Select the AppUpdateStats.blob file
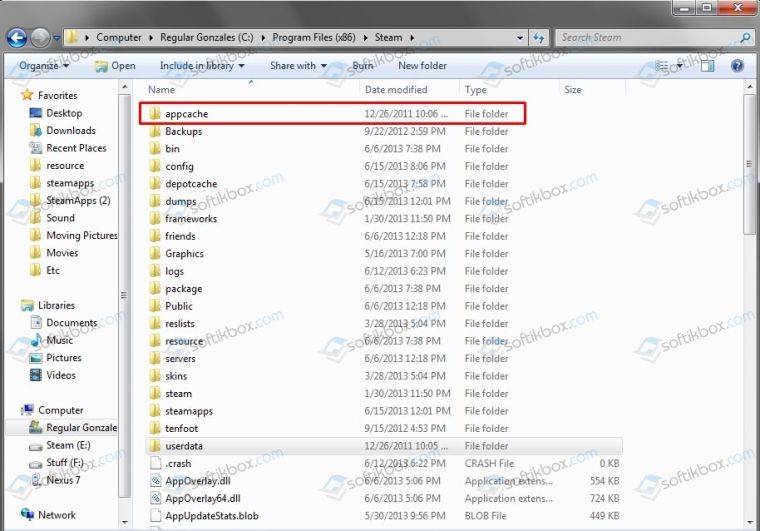The width and height of the screenshot is (760, 531). [383, 515]
